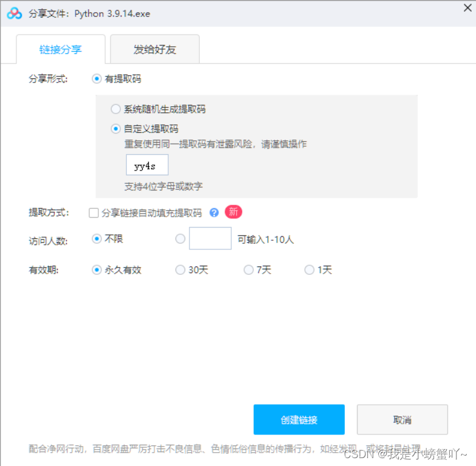Select 不限 for visitor count

point(97,239)
